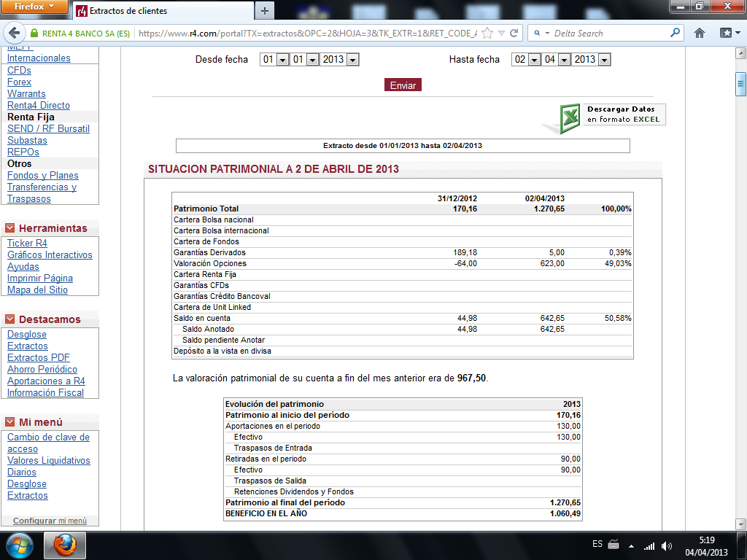This screenshot has height=560, width=747.
Task: Open a new tab with the plus button
Action: pos(265,10)
